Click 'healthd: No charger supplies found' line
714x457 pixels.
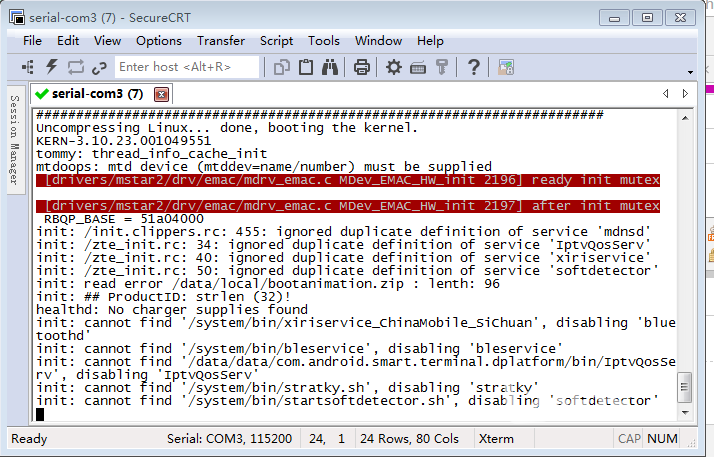point(172,310)
